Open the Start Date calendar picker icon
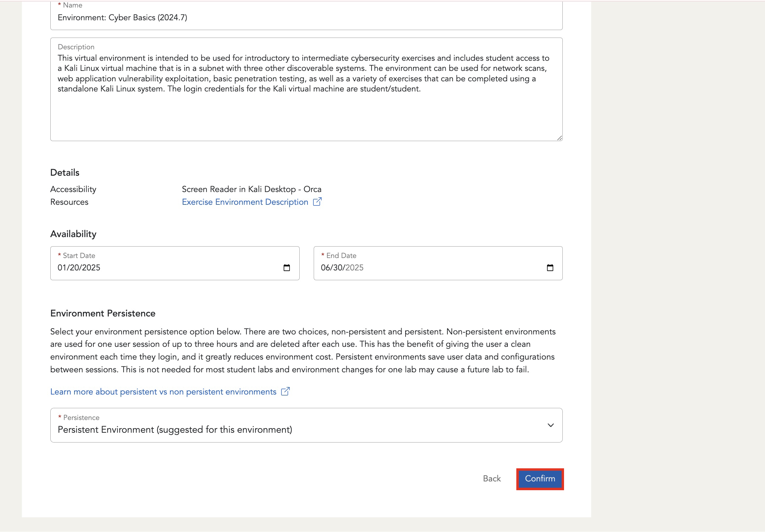 pyautogui.click(x=287, y=268)
